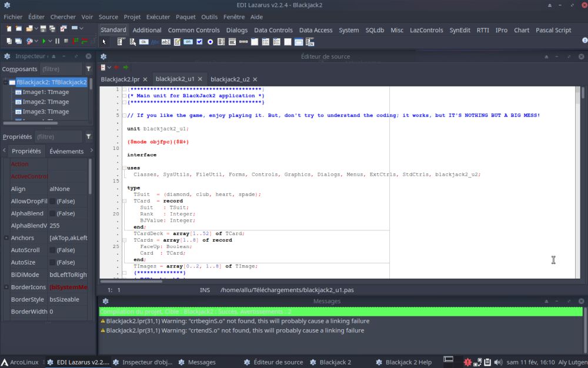The height and width of the screenshot is (368, 588).
Task: Click the build mode gear icon
Action: tap(29, 41)
